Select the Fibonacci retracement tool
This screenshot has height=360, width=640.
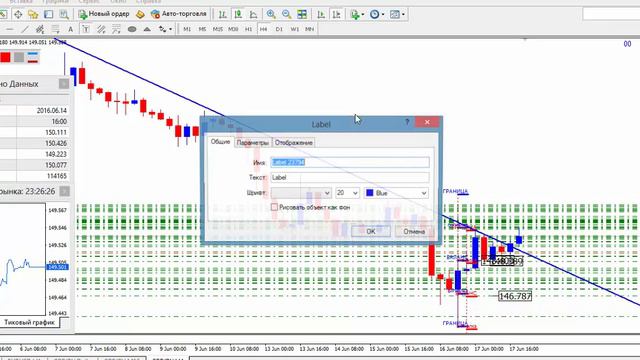click(55, 29)
